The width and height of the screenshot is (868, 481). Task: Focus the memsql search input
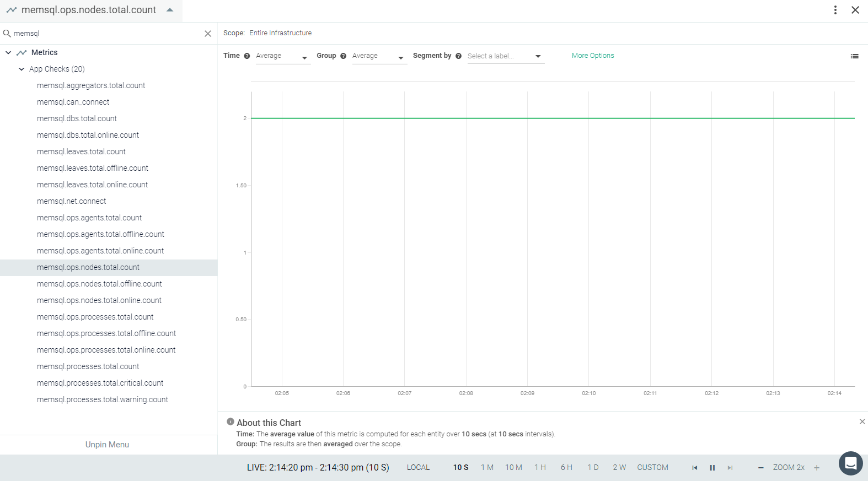108,34
